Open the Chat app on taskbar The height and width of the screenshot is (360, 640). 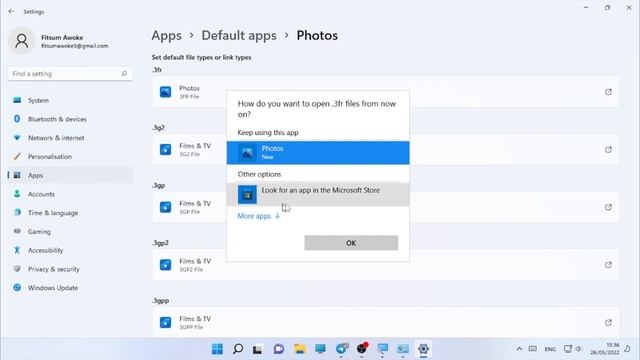279,349
